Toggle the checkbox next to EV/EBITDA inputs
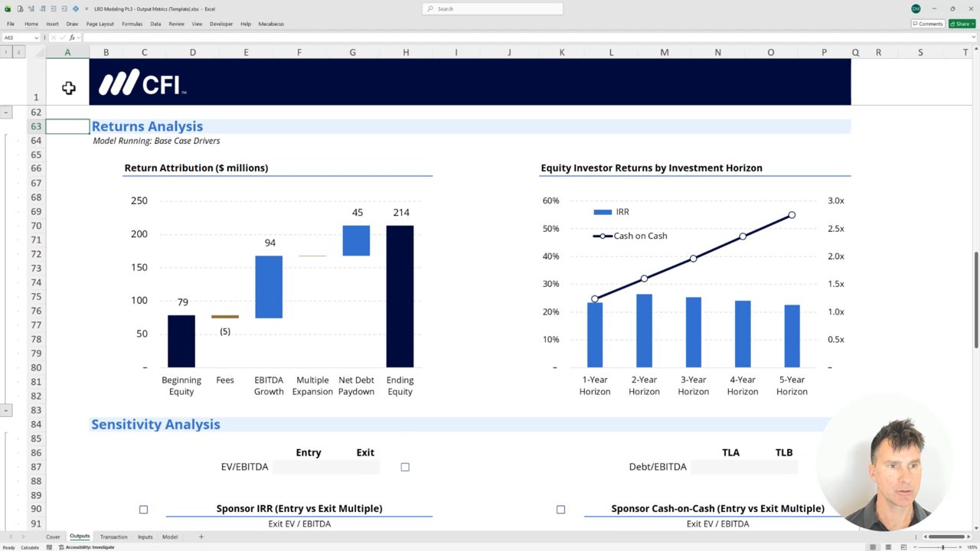 (x=405, y=467)
